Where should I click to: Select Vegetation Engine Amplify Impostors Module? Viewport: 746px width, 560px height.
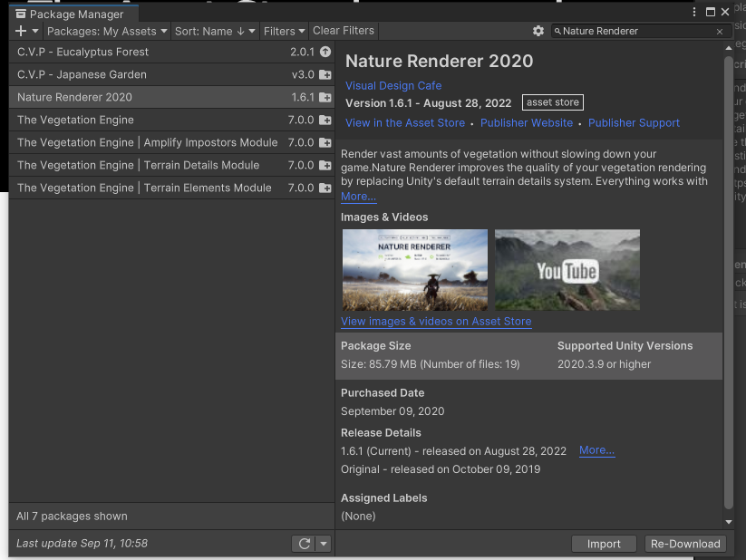171,143
